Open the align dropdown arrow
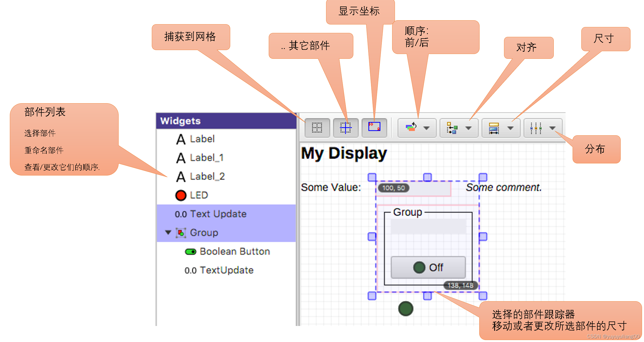 [x=468, y=128]
